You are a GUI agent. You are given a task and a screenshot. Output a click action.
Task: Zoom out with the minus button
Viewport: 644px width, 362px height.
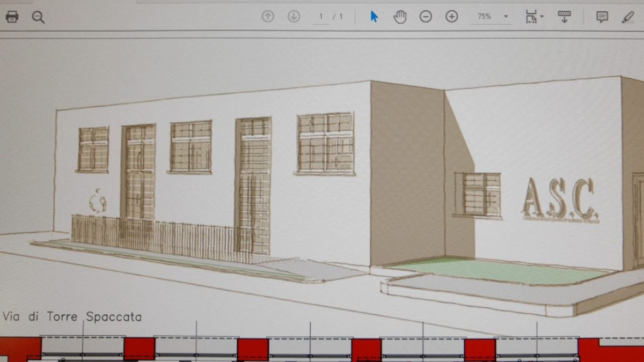click(x=426, y=17)
